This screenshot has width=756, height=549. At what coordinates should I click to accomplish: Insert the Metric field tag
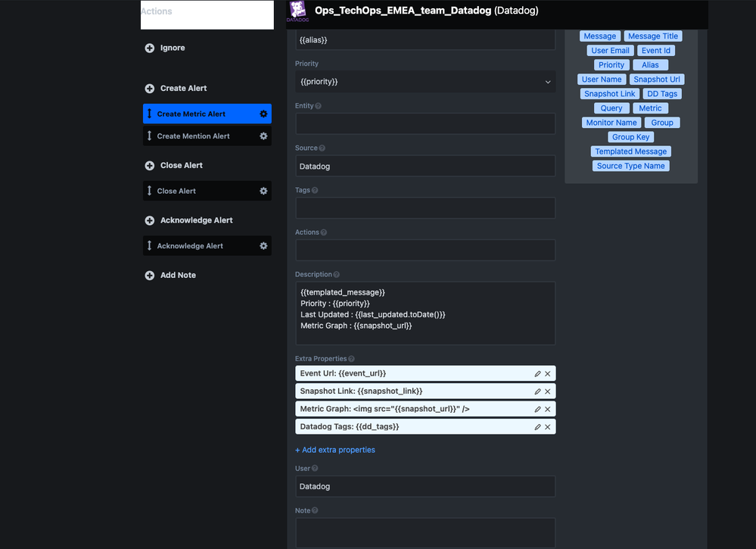(650, 108)
